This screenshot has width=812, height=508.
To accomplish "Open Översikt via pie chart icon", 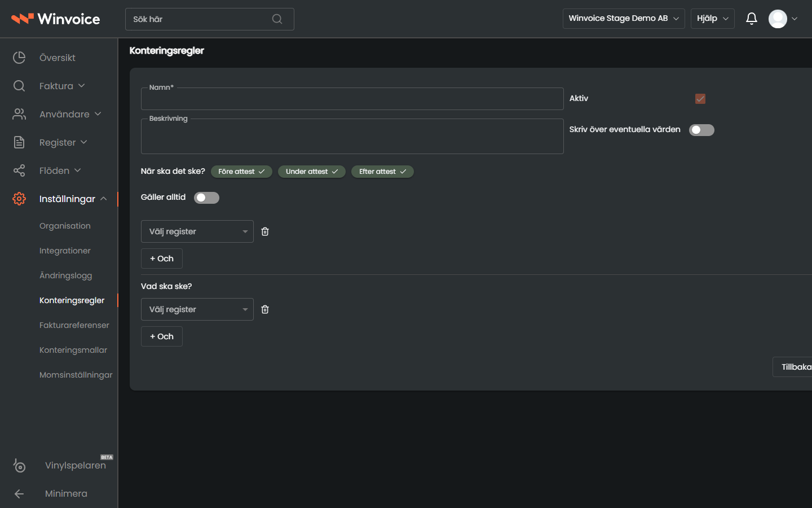I will (x=19, y=58).
